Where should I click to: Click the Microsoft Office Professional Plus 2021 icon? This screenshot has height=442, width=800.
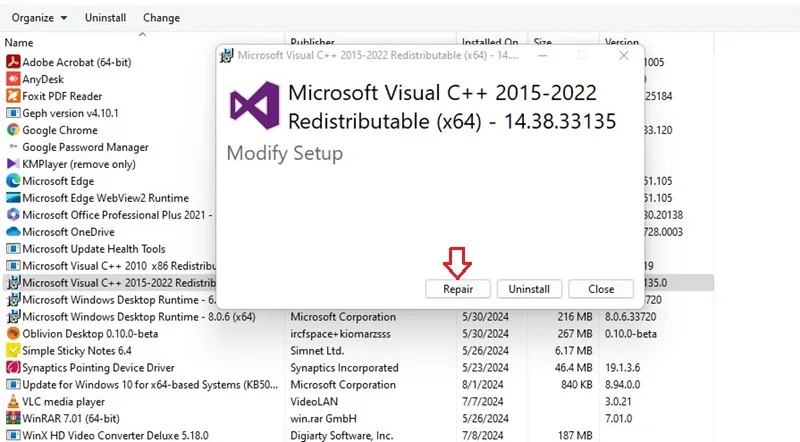pyautogui.click(x=13, y=214)
